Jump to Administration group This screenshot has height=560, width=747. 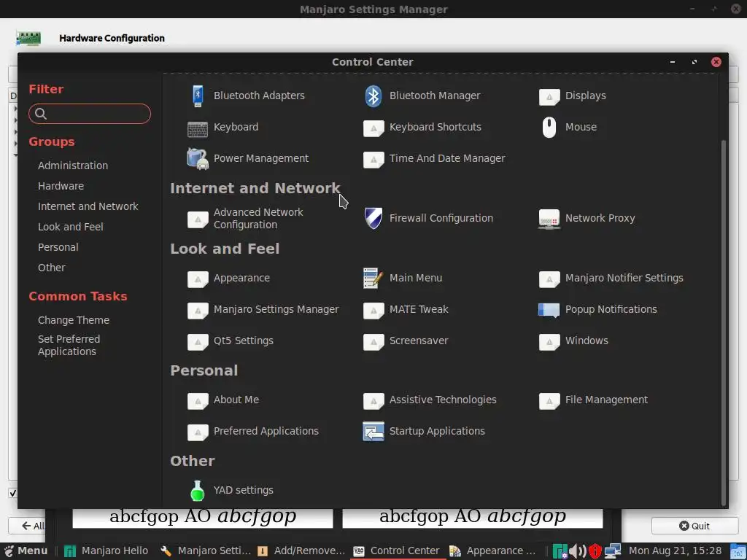73,166
